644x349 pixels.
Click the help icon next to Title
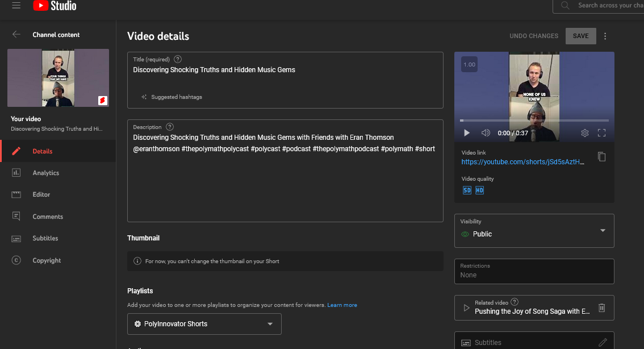(178, 59)
